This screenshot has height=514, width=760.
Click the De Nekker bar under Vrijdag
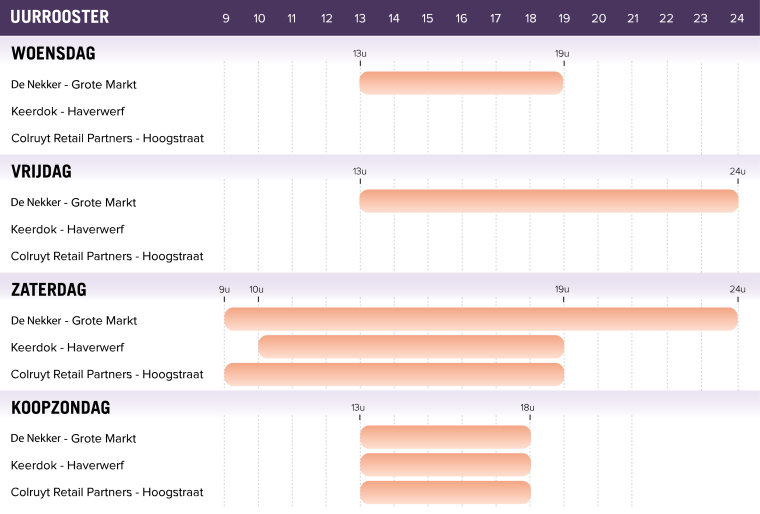[548, 201]
